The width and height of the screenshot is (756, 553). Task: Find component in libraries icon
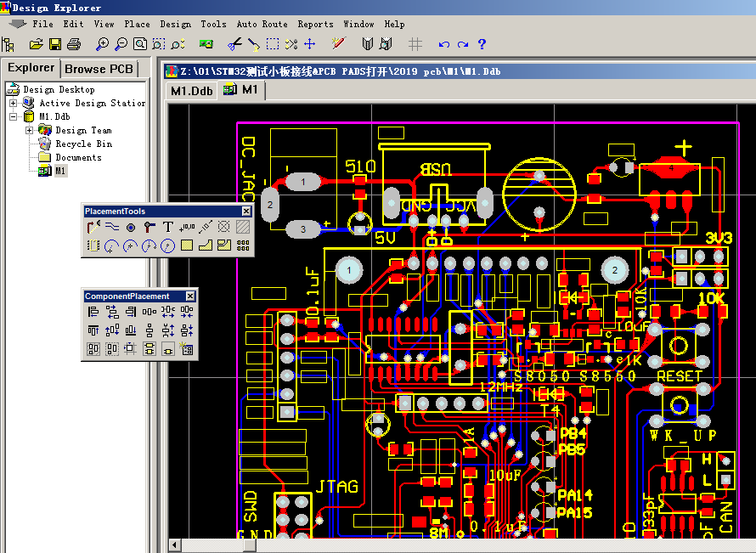click(x=386, y=44)
